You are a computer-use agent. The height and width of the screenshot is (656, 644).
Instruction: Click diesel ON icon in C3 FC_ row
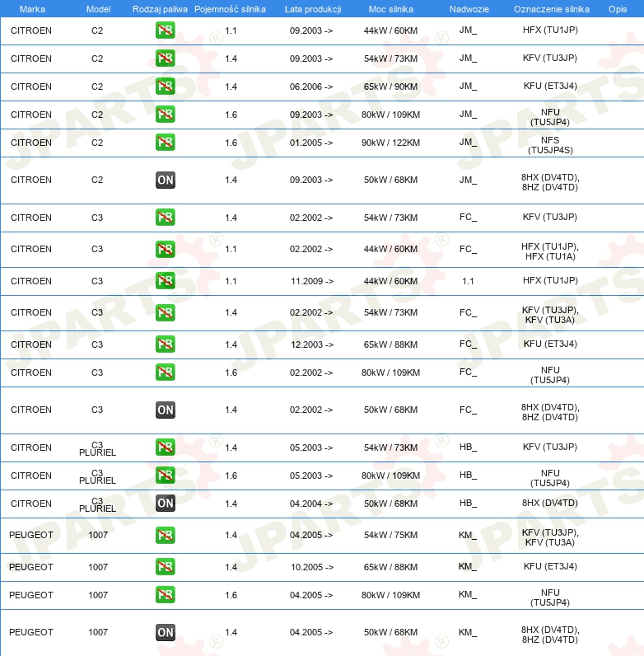tap(166, 410)
